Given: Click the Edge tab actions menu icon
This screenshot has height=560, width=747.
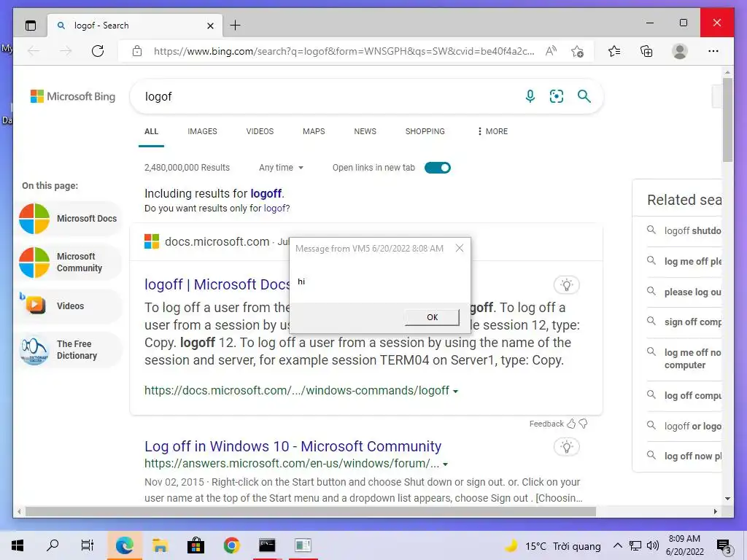Looking at the screenshot, I should (x=31, y=26).
